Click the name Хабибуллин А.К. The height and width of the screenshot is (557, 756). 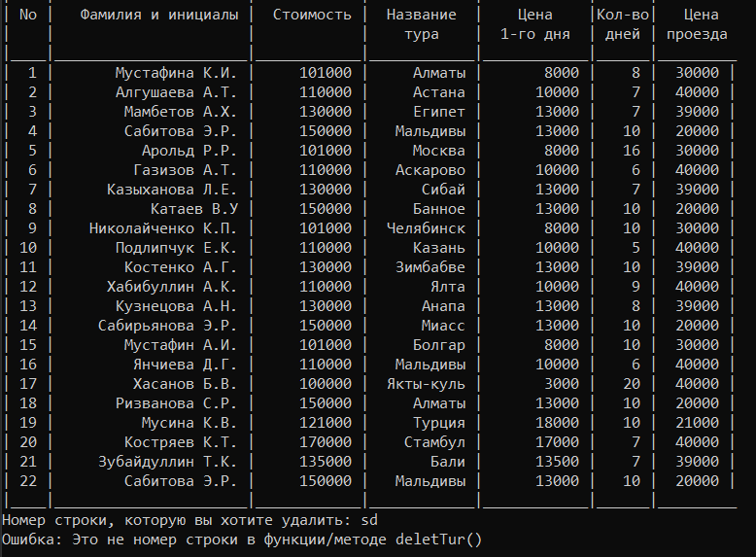tap(172, 287)
